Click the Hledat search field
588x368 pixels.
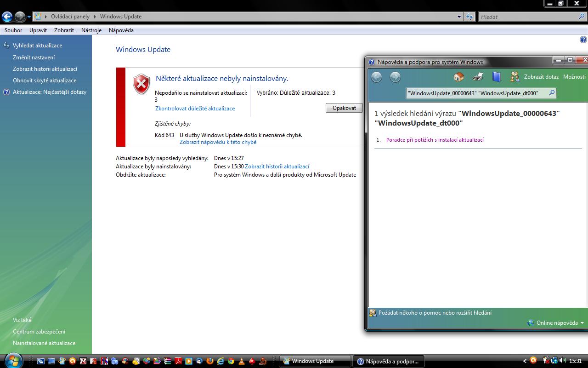(528, 17)
